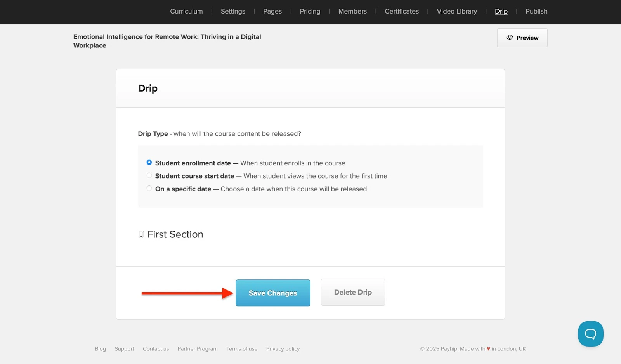Open Partner Program footer link
Screen dimensions: 621x364
tap(198, 349)
